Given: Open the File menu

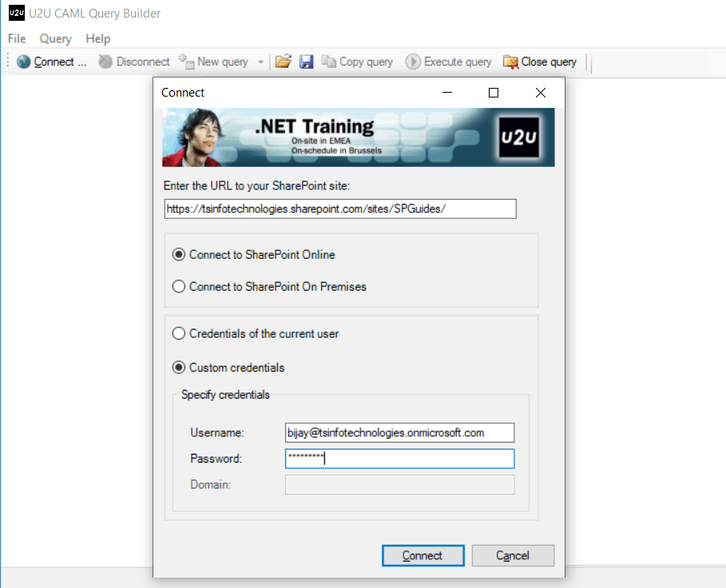Looking at the screenshot, I should point(17,38).
